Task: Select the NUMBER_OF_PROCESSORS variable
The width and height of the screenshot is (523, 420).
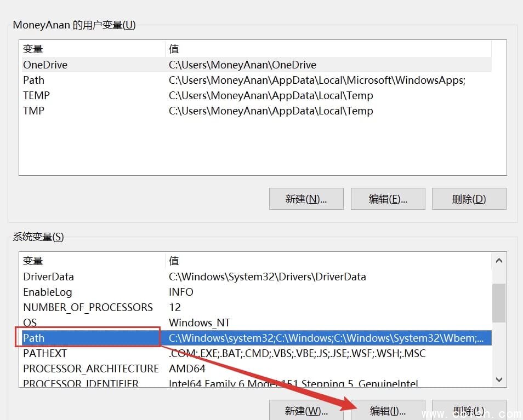Action: [88, 307]
